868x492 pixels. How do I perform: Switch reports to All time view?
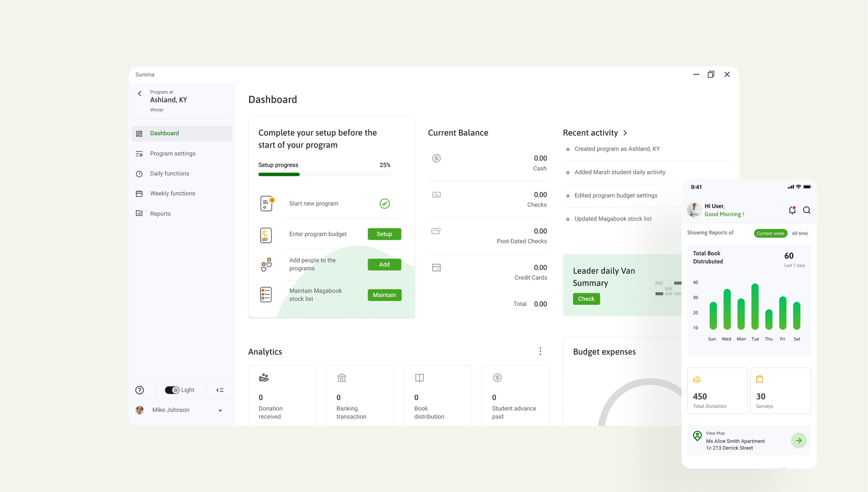(800, 233)
